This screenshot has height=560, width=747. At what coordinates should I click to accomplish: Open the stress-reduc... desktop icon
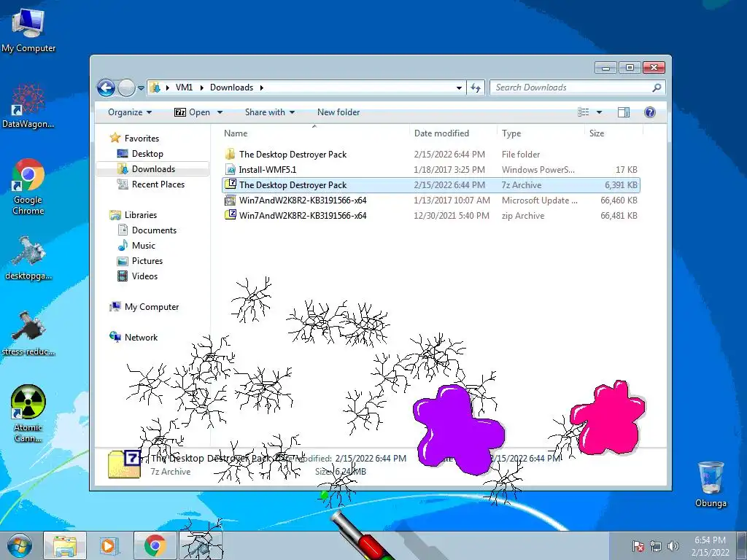coord(28,333)
